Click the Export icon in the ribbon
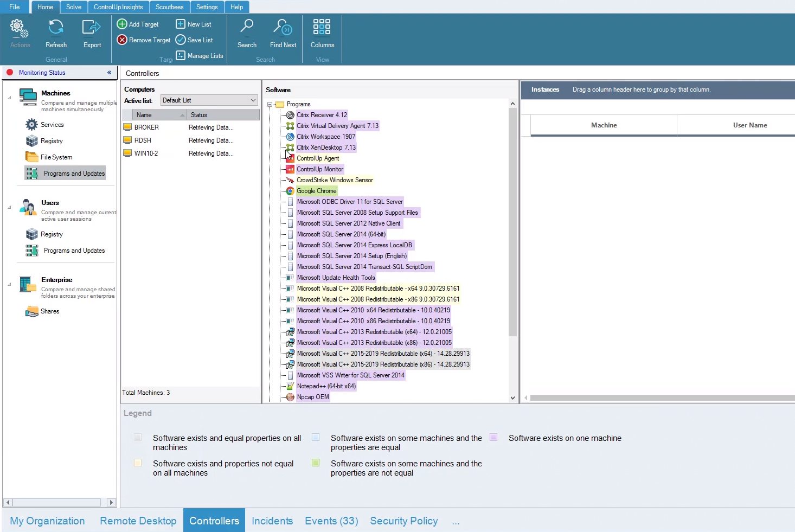 pos(92,27)
